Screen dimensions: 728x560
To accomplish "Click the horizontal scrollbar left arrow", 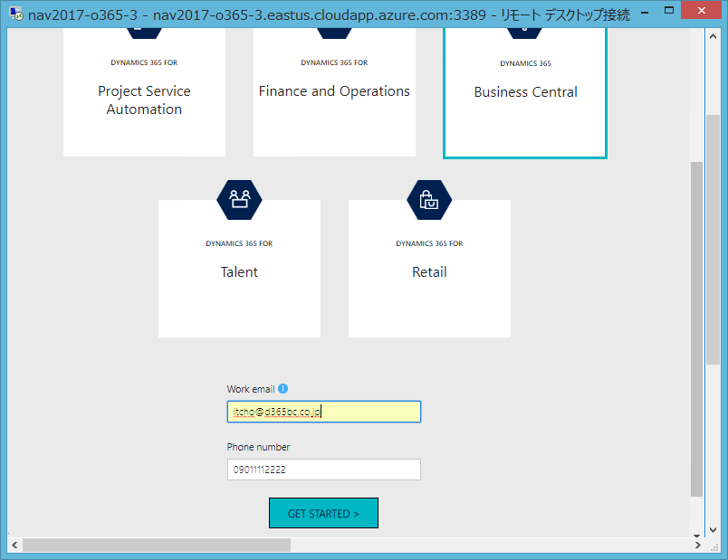I will (14, 545).
